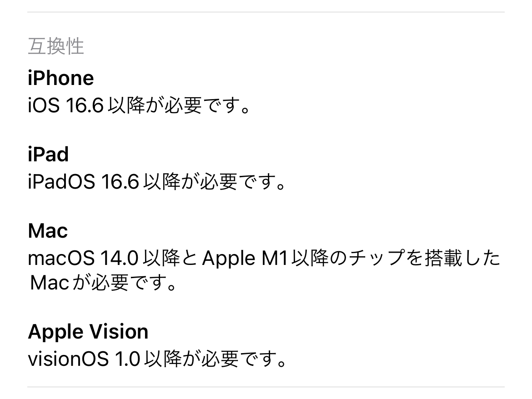Click the bottom horizontal divider line
Screen dimensions: 532x399
point(266,387)
